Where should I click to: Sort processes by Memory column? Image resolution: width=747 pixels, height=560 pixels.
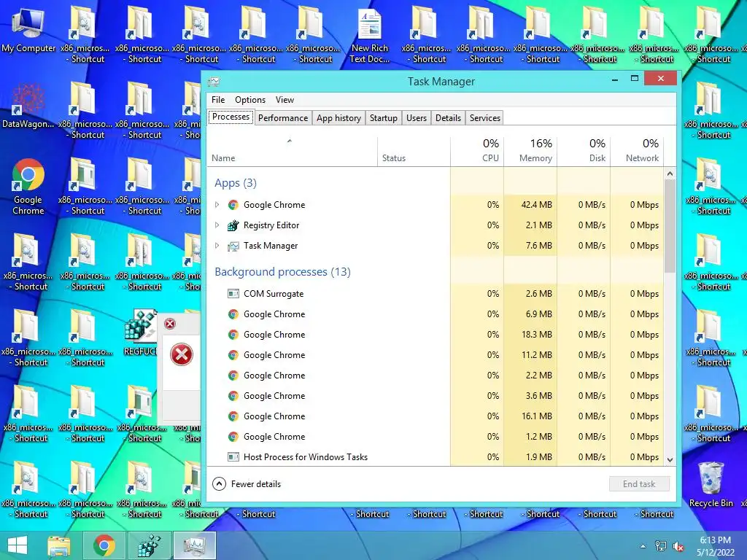pyautogui.click(x=530, y=152)
